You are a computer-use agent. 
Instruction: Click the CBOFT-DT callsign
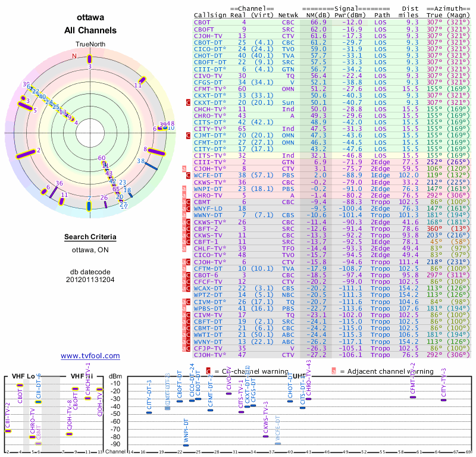210,62
